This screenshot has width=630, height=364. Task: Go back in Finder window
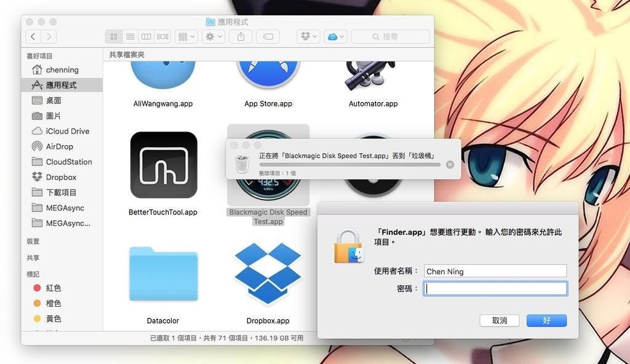coord(33,36)
